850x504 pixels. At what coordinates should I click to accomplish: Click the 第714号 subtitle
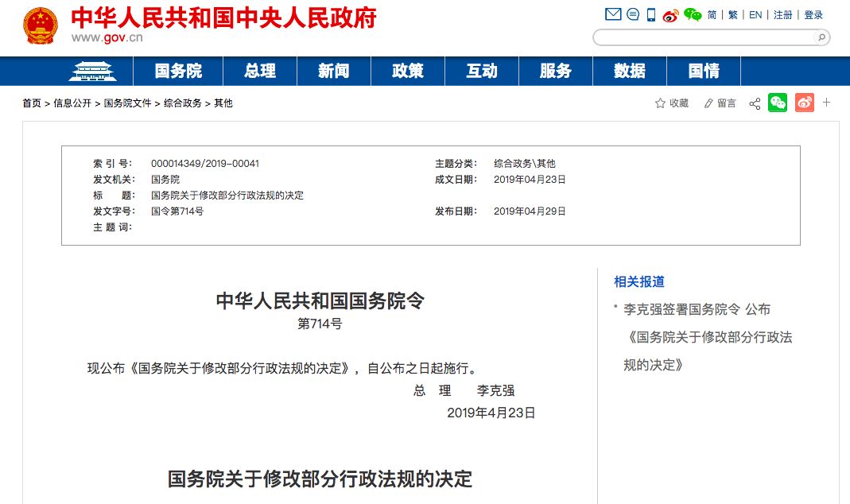click(x=320, y=324)
